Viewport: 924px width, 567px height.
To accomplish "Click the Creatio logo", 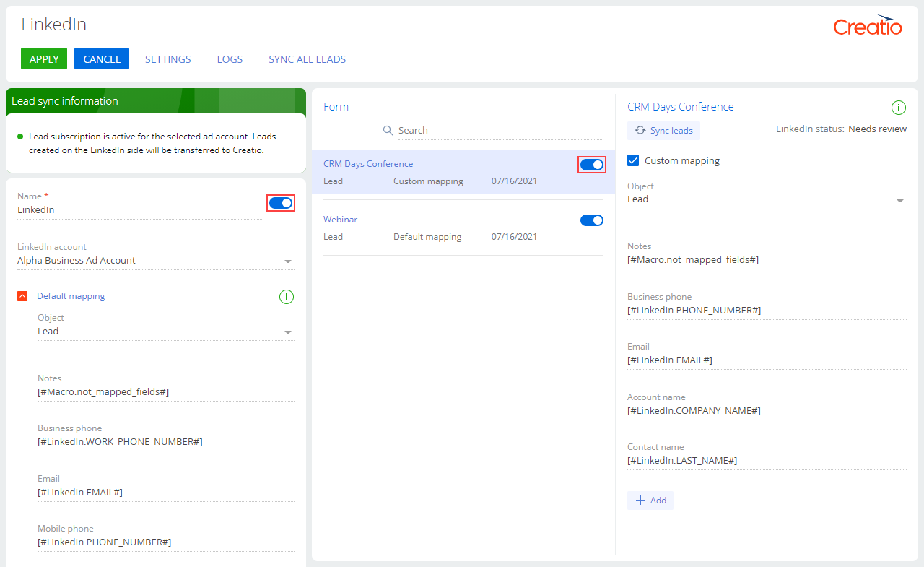I will [x=868, y=25].
